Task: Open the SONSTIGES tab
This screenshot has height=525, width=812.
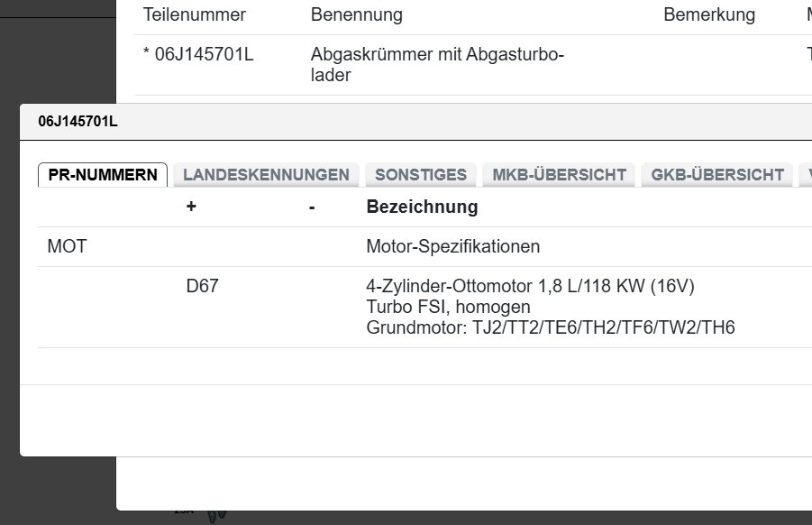Action: [420, 174]
